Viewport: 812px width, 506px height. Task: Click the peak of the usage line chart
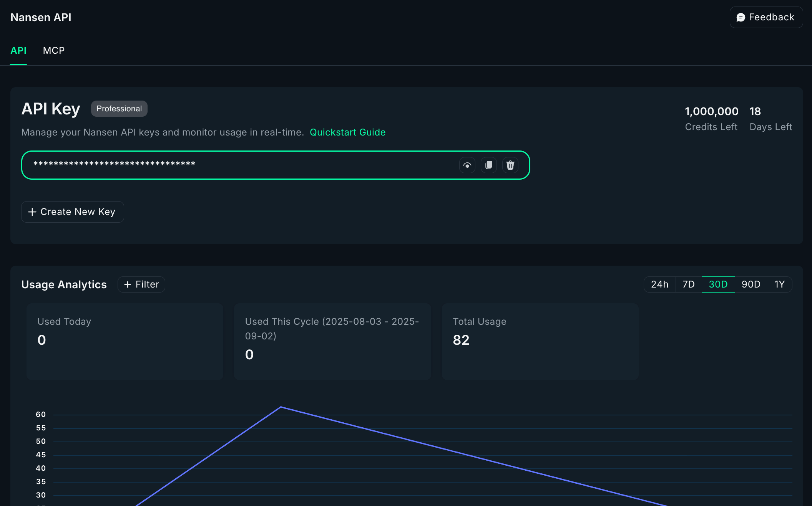click(281, 407)
